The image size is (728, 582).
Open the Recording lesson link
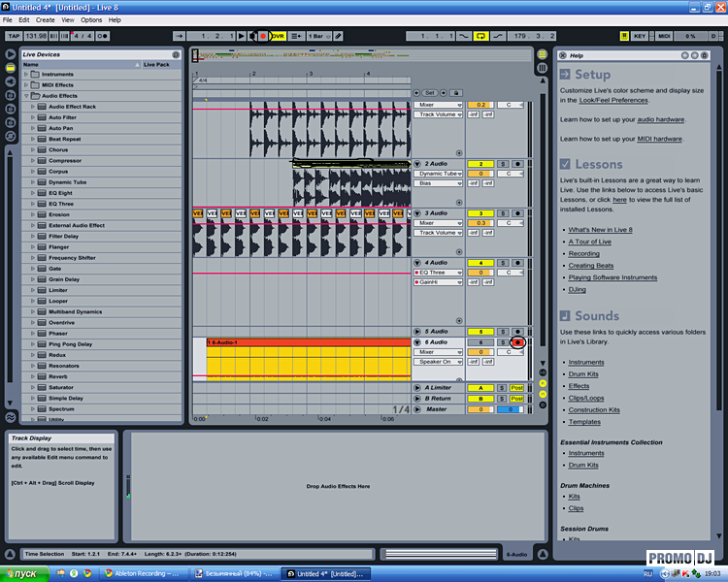(x=583, y=254)
